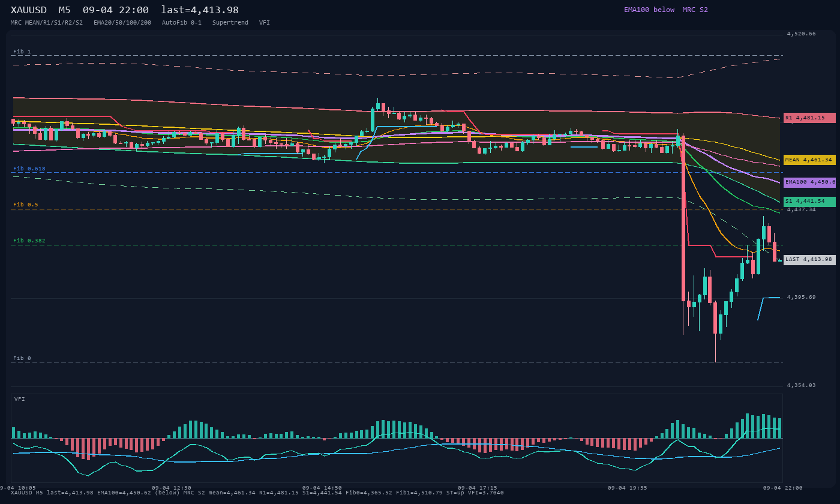This screenshot has width=840, height=504.
Task: Click the 'Fib 0.5' level label
Action: (x=26, y=205)
